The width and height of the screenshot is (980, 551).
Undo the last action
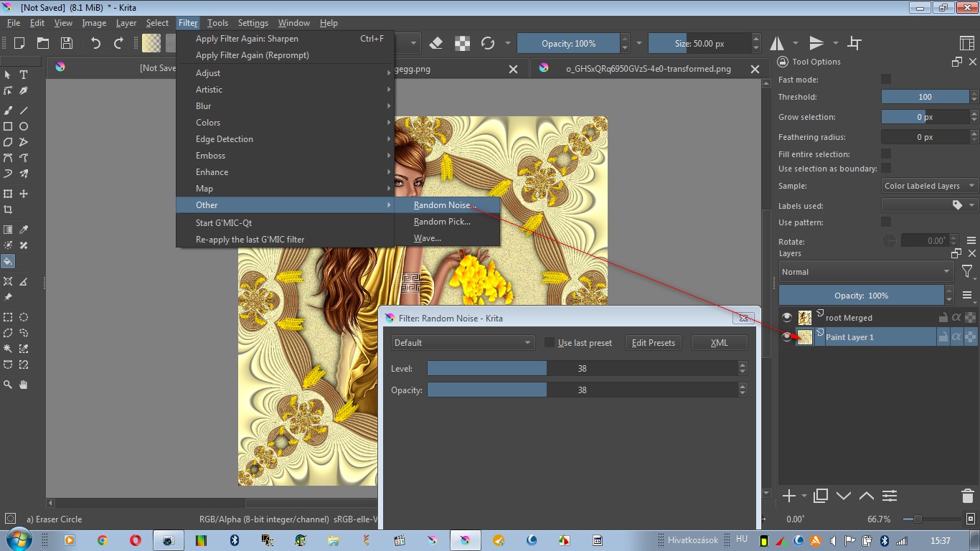pyautogui.click(x=95, y=43)
